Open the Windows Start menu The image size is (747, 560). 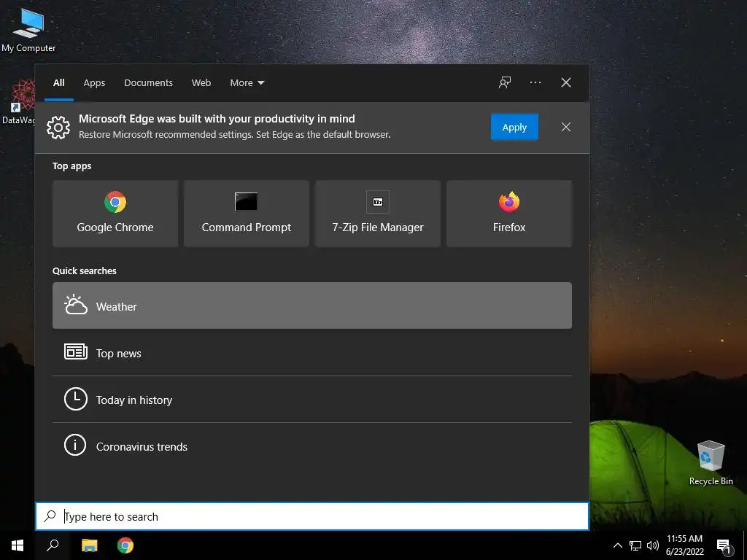coord(18,545)
